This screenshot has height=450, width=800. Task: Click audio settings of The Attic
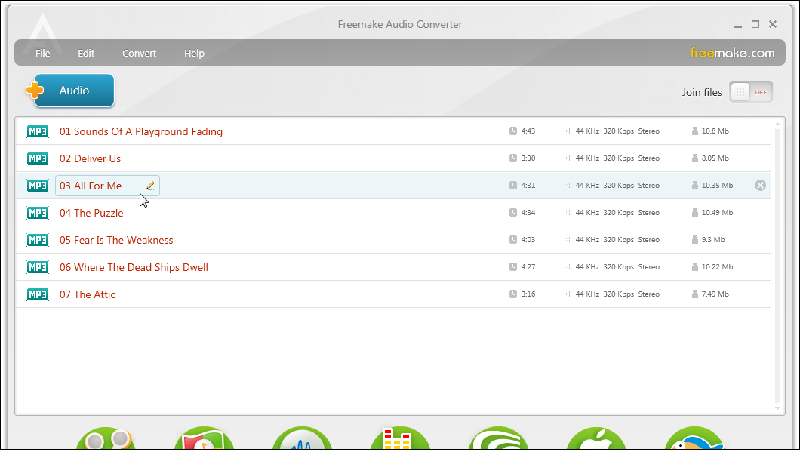(x=612, y=294)
